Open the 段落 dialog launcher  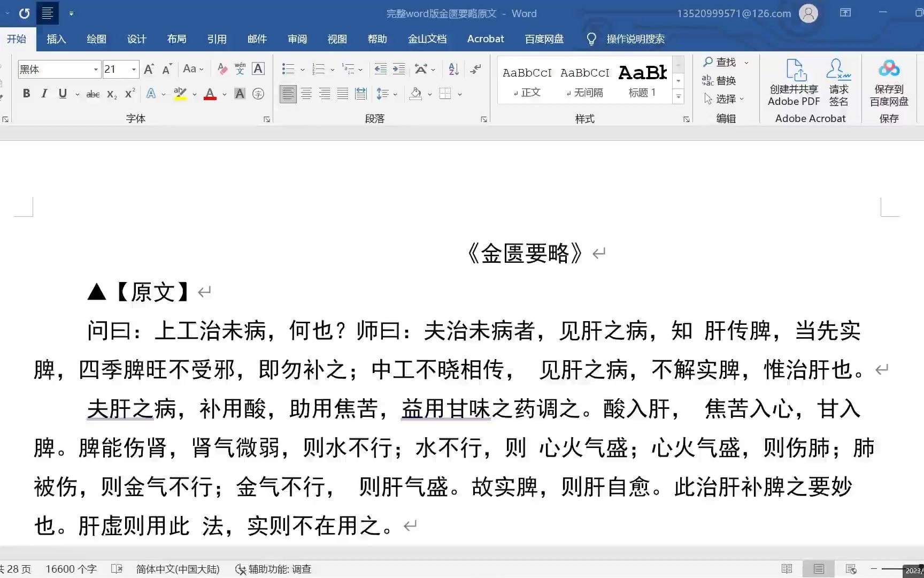pos(484,119)
